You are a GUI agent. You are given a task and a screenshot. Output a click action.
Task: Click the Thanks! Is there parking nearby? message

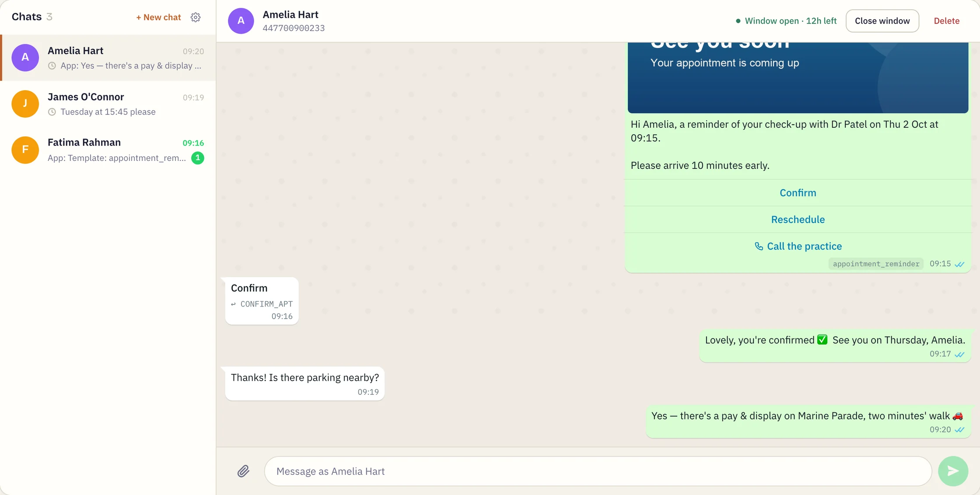[304, 383]
